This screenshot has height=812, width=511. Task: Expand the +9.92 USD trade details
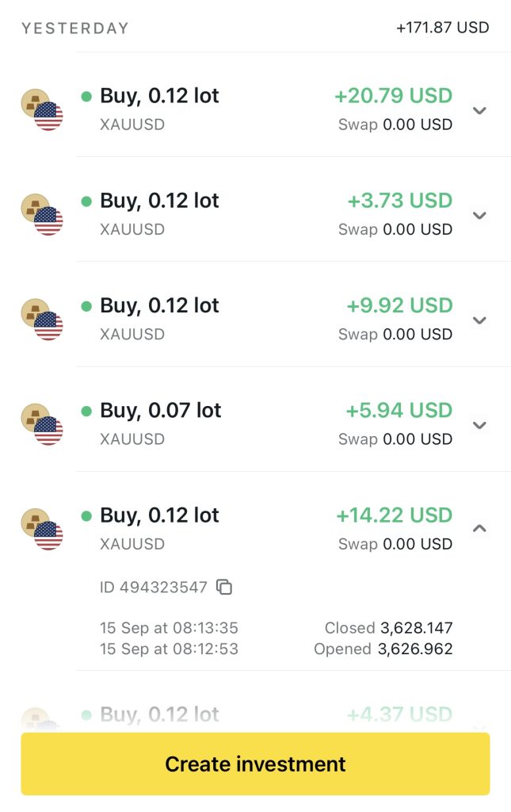(479, 320)
